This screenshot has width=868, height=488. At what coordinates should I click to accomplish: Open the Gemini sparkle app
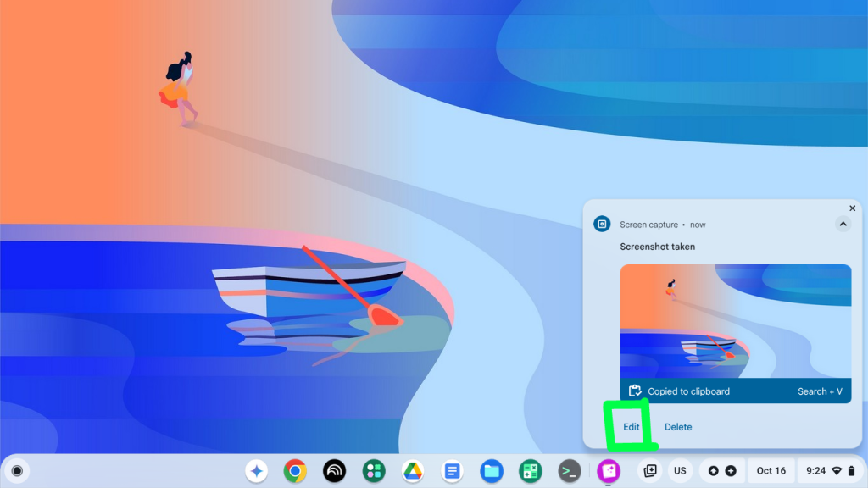tap(257, 470)
